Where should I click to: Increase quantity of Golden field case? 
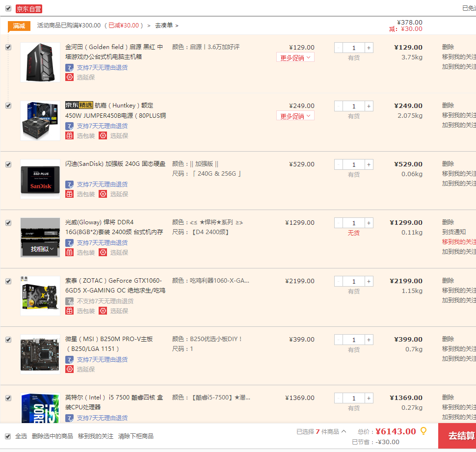point(369,48)
